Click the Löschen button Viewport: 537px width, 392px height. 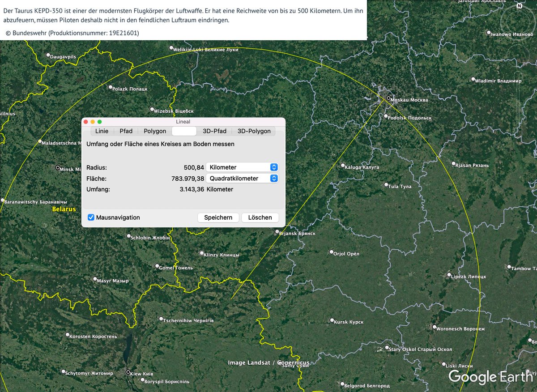click(x=260, y=217)
